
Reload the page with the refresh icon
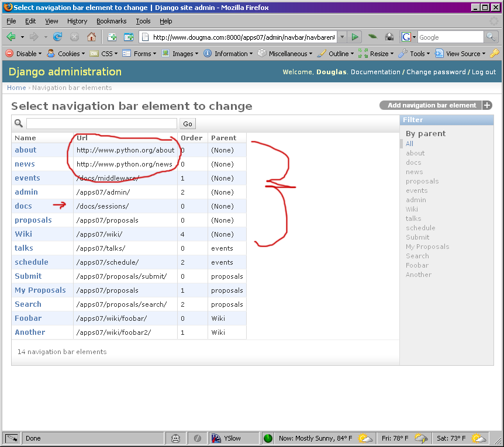(x=57, y=37)
